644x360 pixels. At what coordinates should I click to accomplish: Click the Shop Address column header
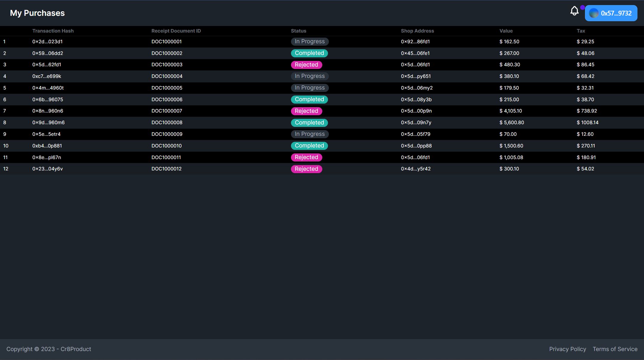click(x=417, y=31)
